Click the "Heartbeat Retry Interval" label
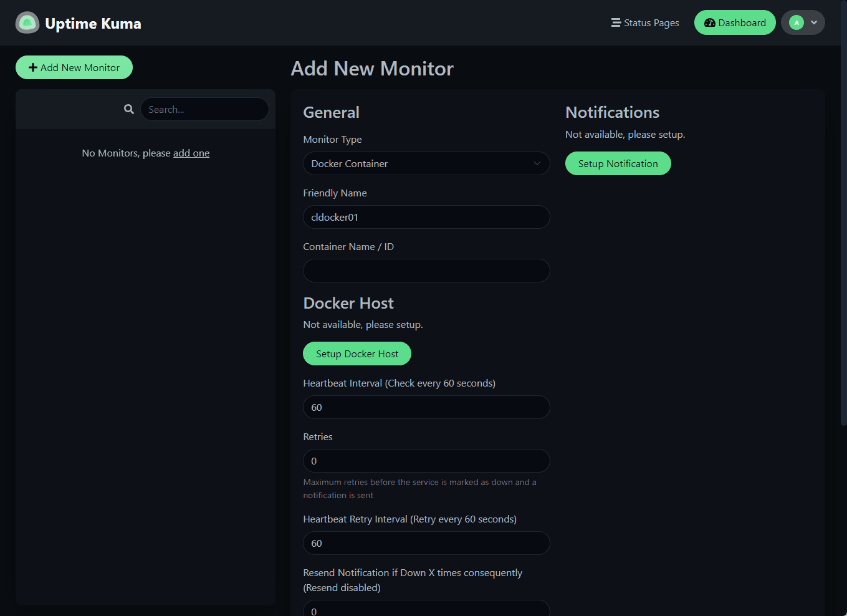847x616 pixels. [409, 519]
